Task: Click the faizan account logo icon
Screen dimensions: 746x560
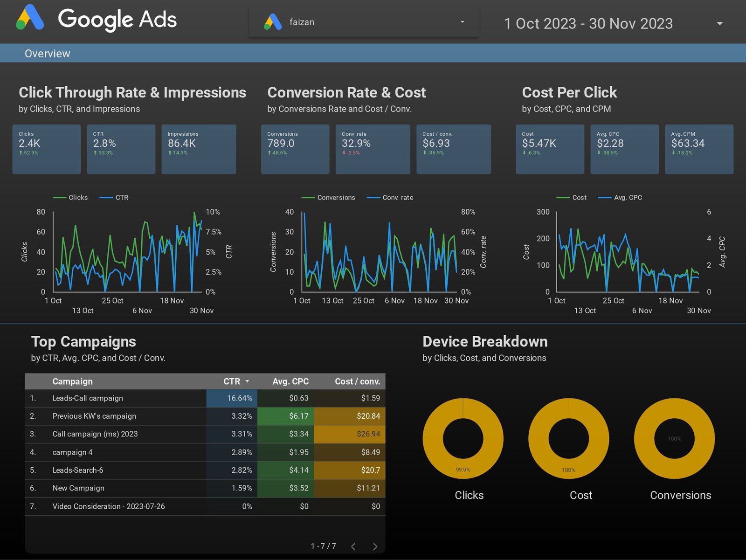Action: (273, 22)
